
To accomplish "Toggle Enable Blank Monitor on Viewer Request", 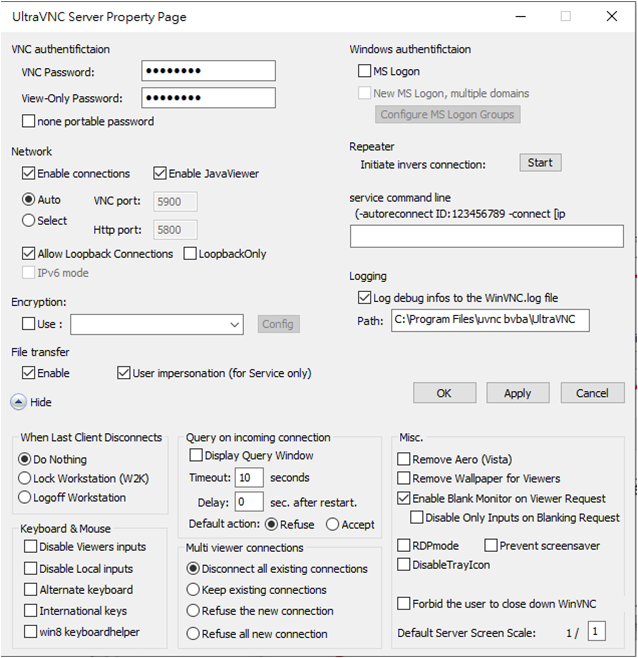I will pyautogui.click(x=404, y=498).
